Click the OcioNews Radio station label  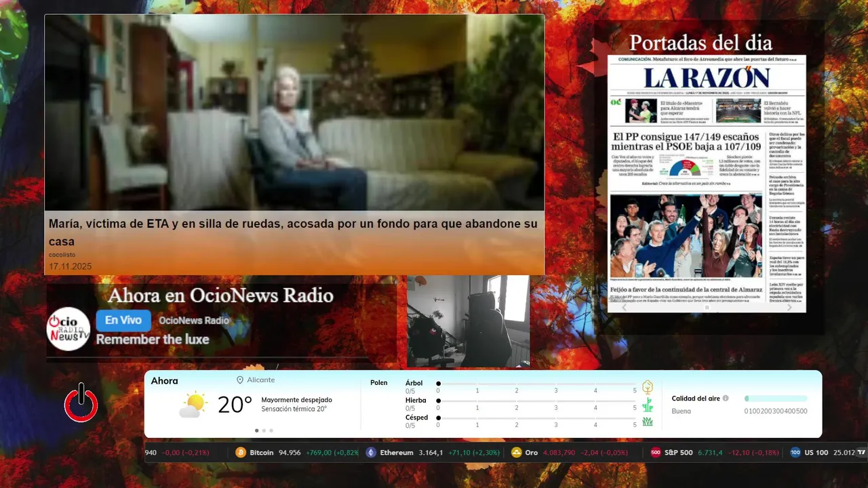tap(194, 321)
